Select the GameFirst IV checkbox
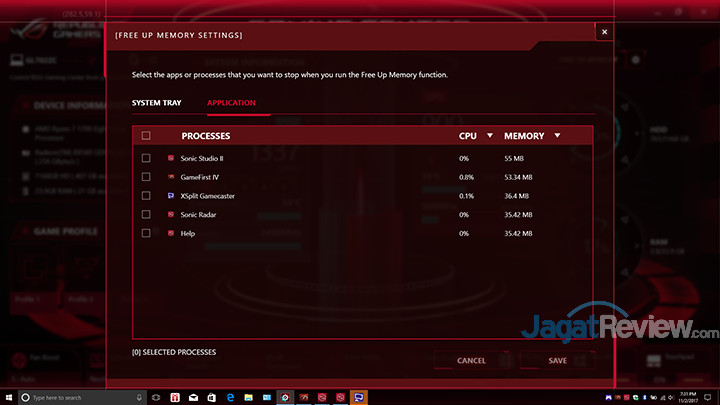The image size is (720, 405). [146, 177]
